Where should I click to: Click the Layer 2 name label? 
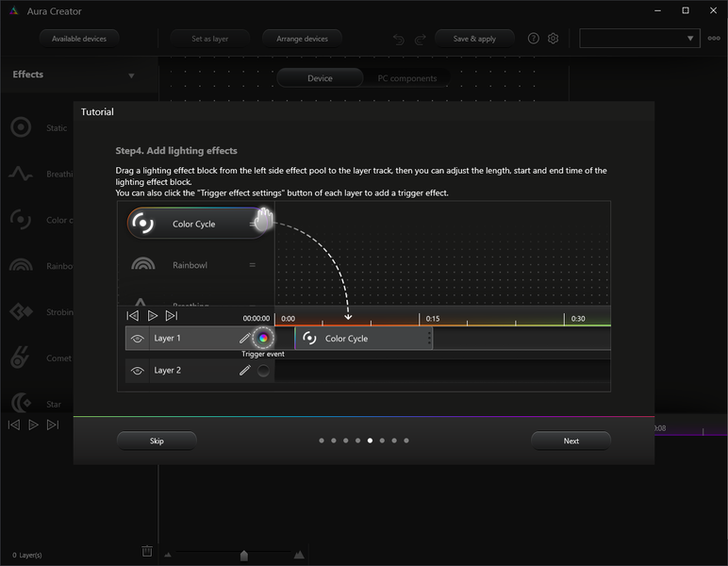click(167, 370)
